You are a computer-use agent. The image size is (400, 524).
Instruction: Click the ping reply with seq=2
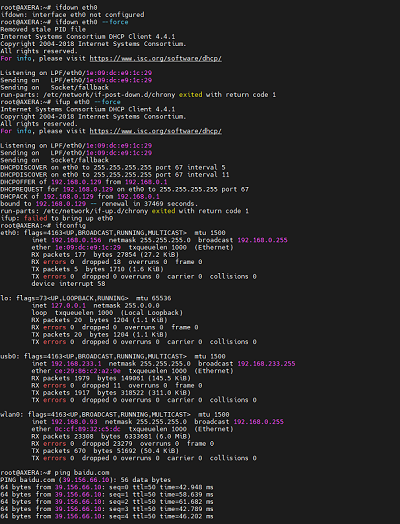[x=107, y=502]
